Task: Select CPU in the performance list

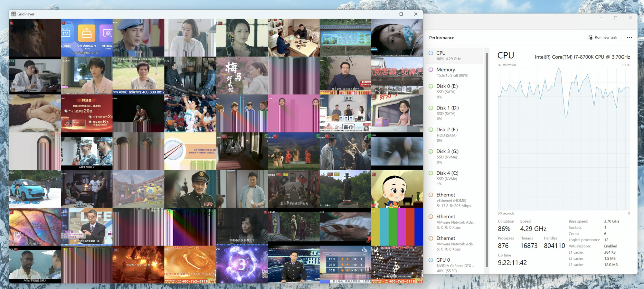Action: click(455, 56)
